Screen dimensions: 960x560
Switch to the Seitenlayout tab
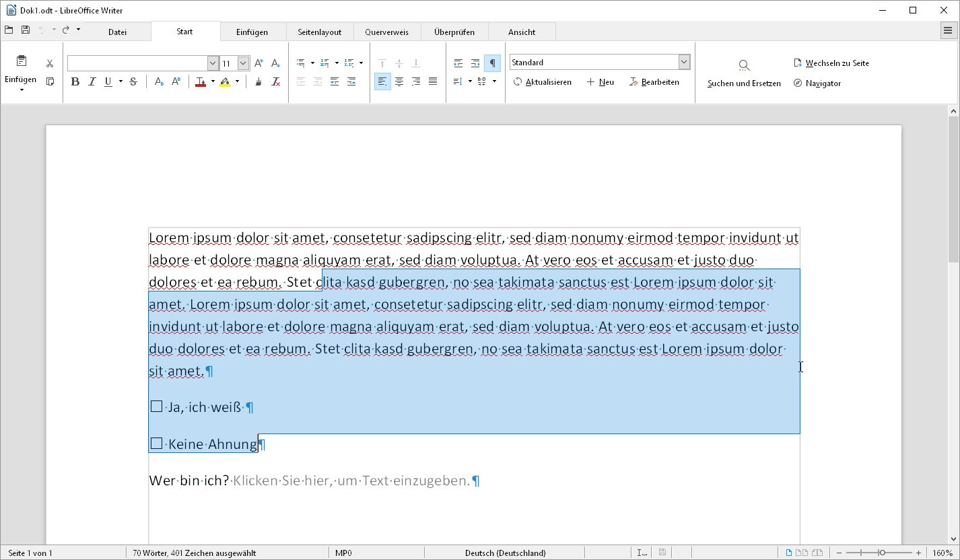320,32
